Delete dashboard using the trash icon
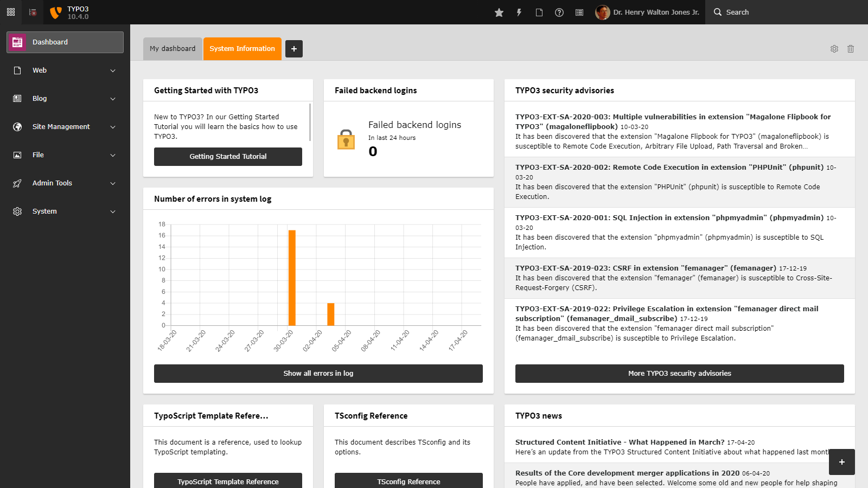 [x=851, y=49]
